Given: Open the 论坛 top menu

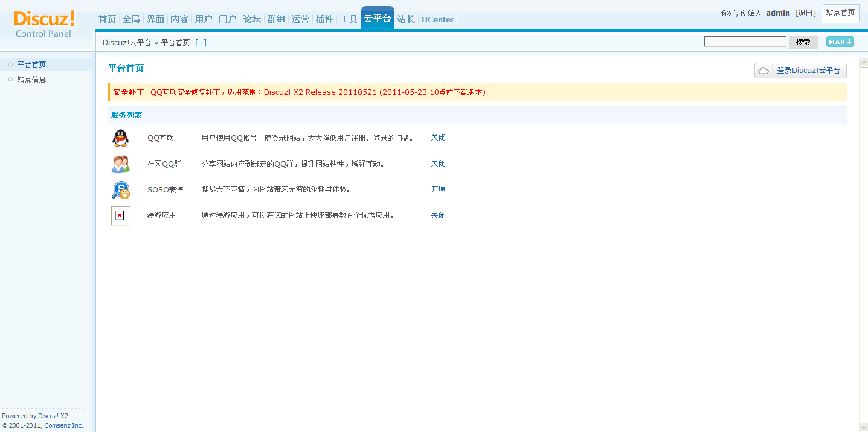Looking at the screenshot, I should click(x=252, y=19).
